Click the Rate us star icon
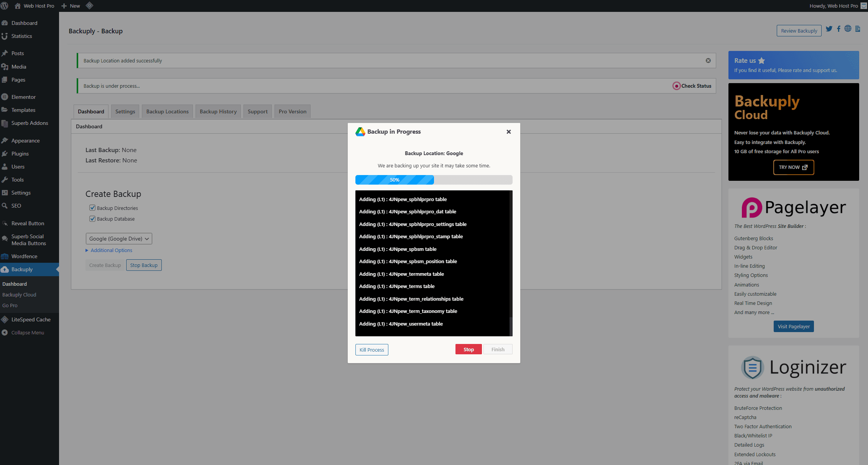Screen dimensions: 868x465 (x=761, y=61)
